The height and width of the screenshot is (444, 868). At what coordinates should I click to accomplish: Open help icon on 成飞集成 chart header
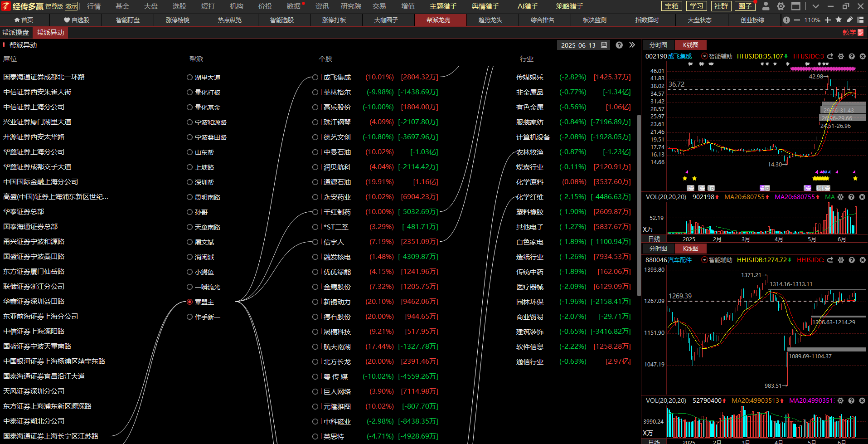[852, 57]
